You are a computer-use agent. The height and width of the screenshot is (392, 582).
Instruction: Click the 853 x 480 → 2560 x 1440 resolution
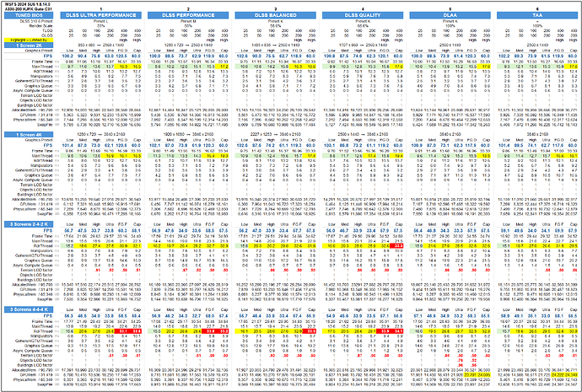[101, 46]
